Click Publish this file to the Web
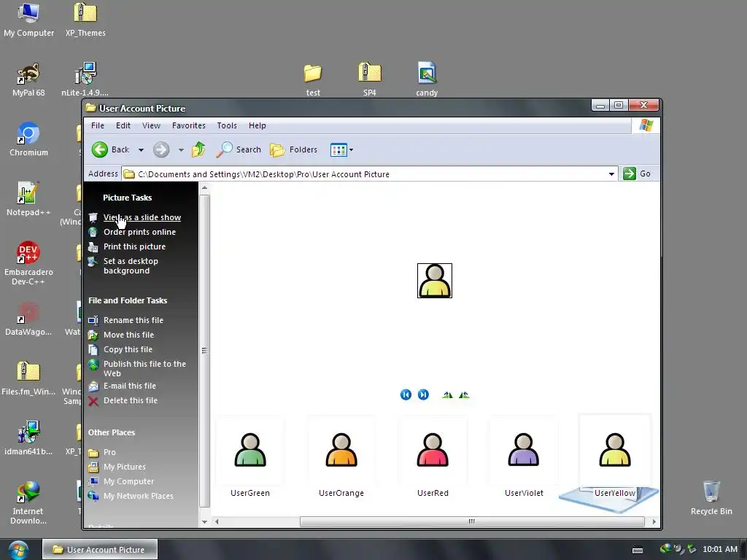747x560 pixels. coord(144,368)
